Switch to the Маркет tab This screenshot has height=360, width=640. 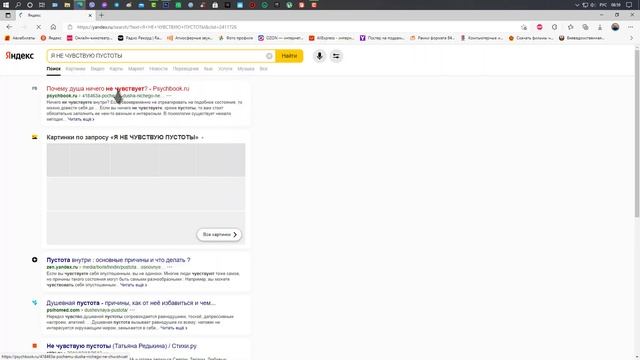point(136,69)
